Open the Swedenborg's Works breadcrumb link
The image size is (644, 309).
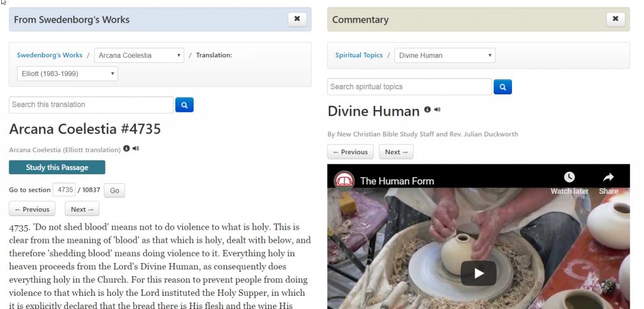click(50, 55)
